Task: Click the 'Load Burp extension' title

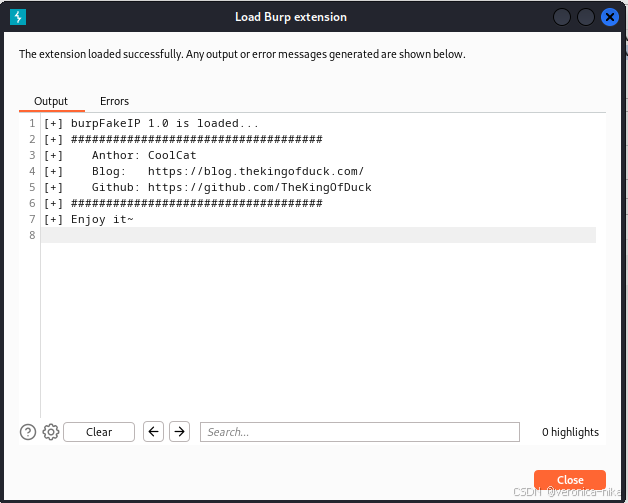Action: (291, 17)
